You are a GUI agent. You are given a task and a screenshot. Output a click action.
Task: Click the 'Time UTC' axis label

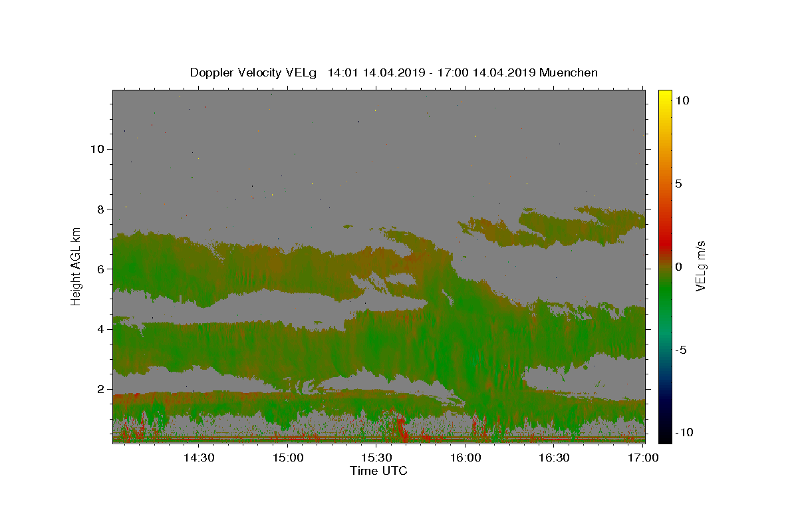(378, 471)
